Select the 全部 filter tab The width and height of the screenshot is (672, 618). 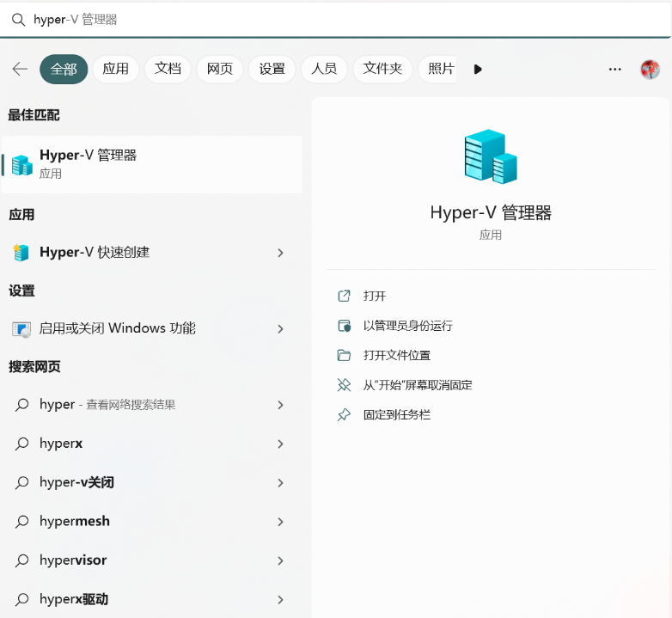64,69
